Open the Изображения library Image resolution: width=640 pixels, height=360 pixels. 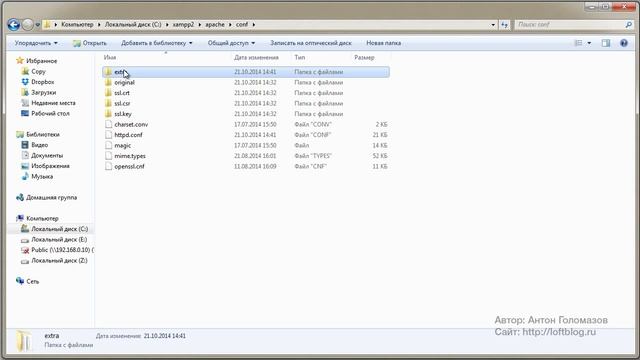[50, 166]
